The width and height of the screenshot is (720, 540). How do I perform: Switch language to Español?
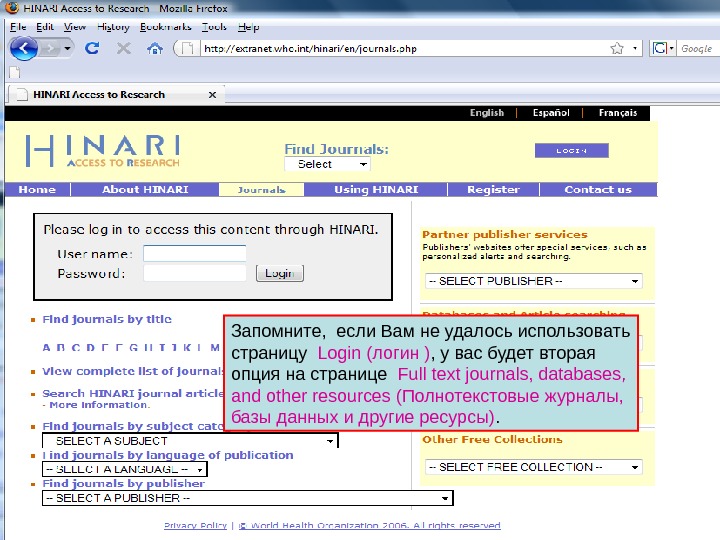pos(551,112)
